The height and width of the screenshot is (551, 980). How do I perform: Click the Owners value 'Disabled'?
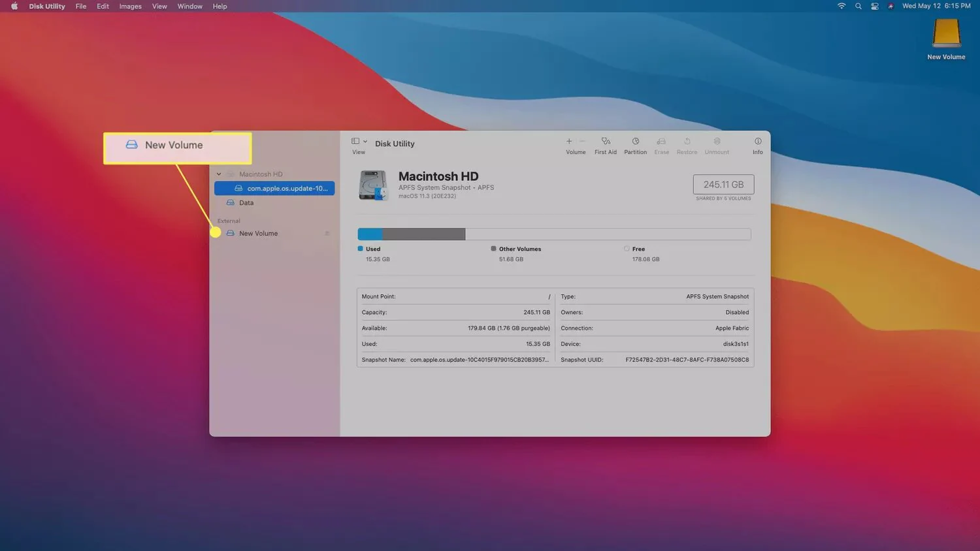point(737,313)
